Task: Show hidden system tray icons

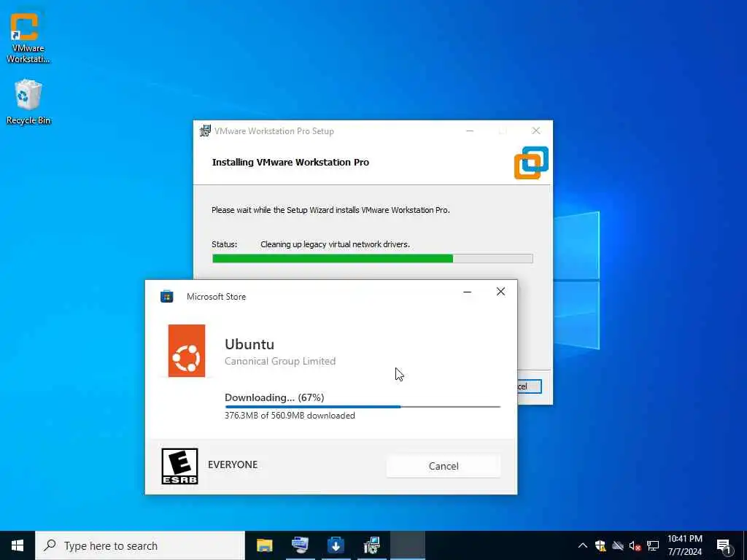Action: [x=583, y=545]
